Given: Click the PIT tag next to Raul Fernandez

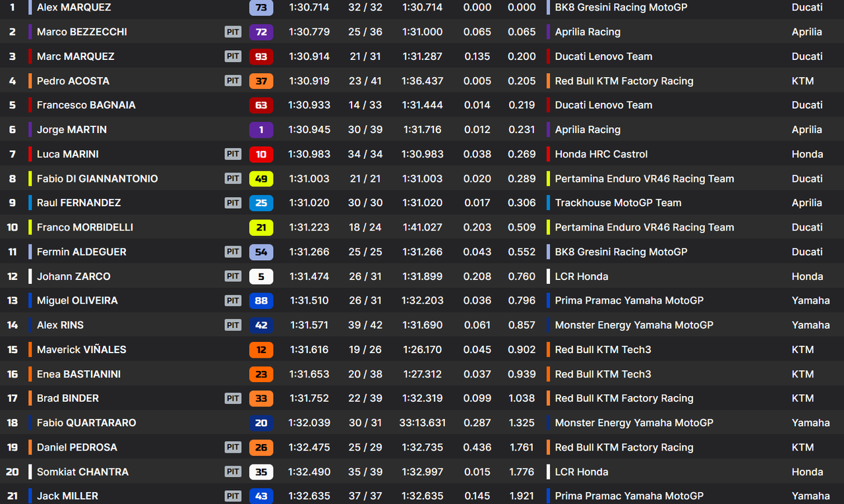Looking at the screenshot, I should click(x=233, y=203).
